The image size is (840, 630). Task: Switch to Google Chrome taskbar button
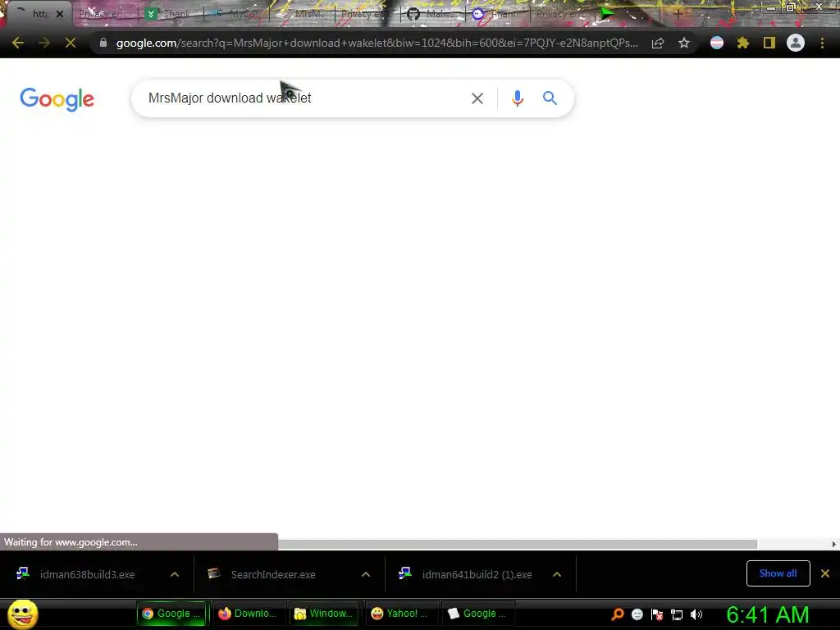tap(171, 614)
